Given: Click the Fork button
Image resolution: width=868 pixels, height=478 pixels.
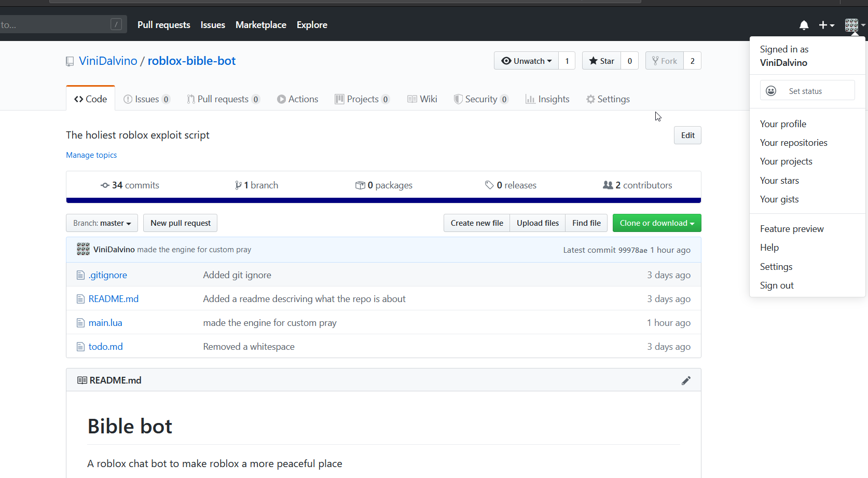Looking at the screenshot, I should click(x=665, y=61).
